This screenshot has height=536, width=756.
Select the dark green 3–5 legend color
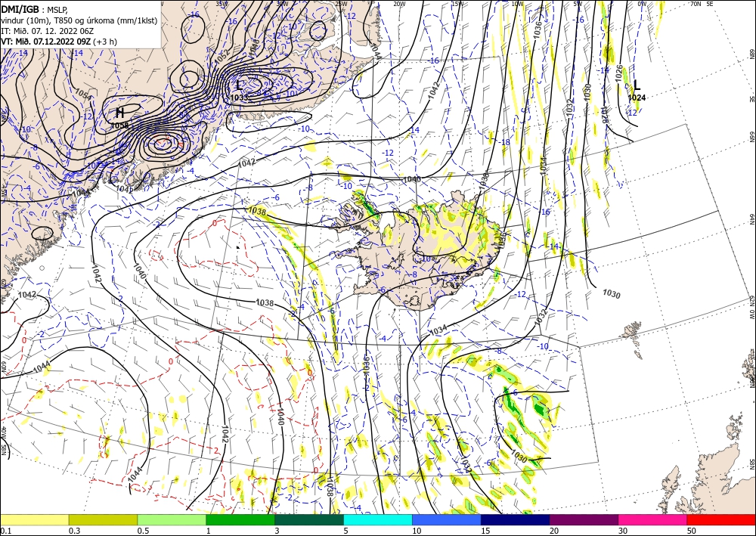point(309,519)
